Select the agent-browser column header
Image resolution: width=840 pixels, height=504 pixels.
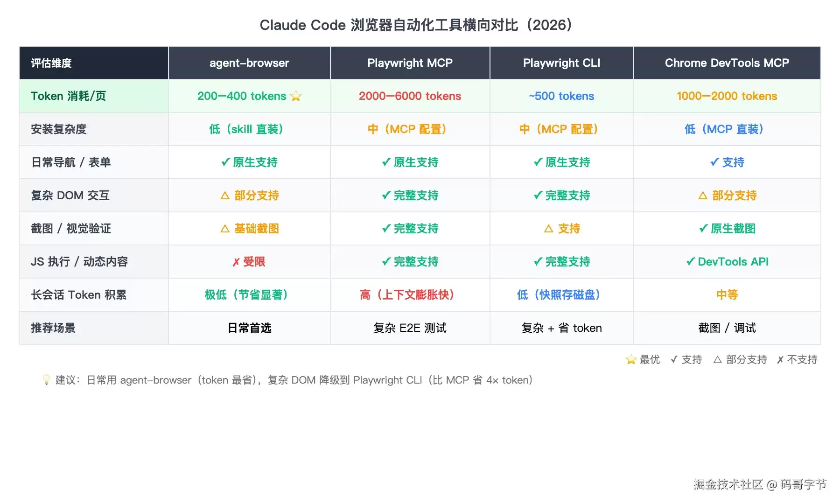tap(249, 63)
